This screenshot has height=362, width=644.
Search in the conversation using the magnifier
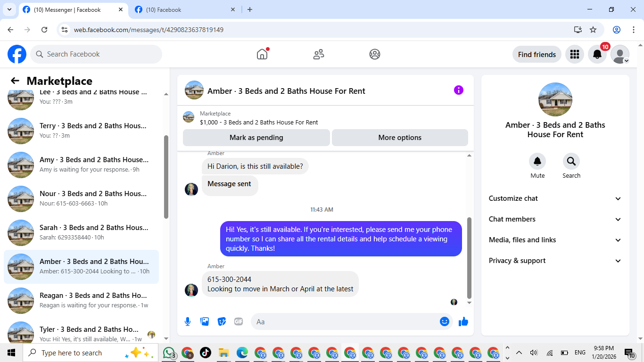(x=571, y=162)
